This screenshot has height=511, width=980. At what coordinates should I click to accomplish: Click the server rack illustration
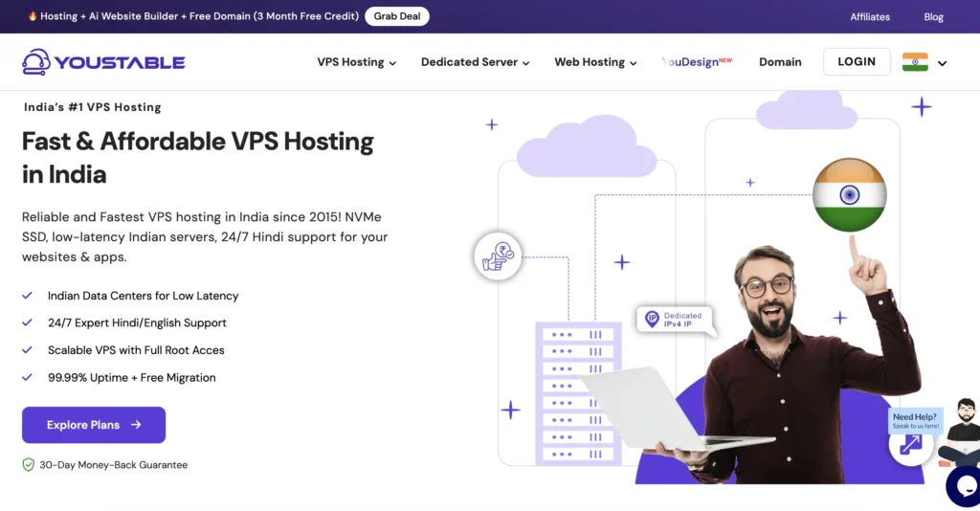pos(578,393)
